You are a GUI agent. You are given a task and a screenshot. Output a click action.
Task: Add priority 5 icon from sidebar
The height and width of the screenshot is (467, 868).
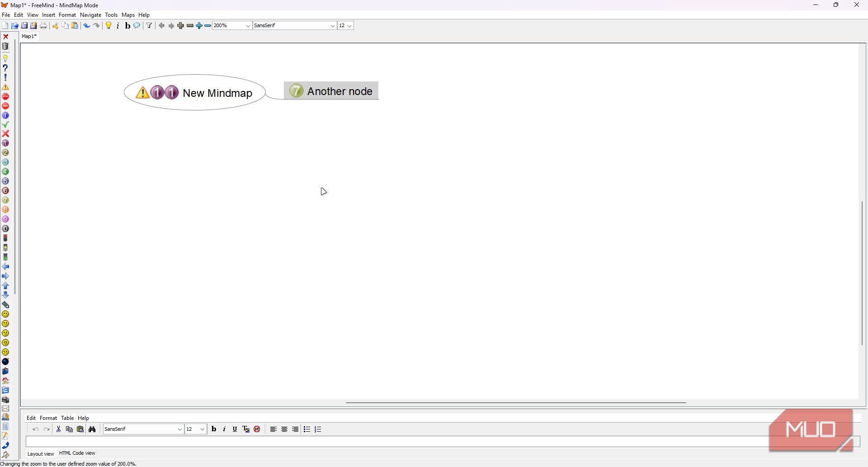[x=5, y=181]
